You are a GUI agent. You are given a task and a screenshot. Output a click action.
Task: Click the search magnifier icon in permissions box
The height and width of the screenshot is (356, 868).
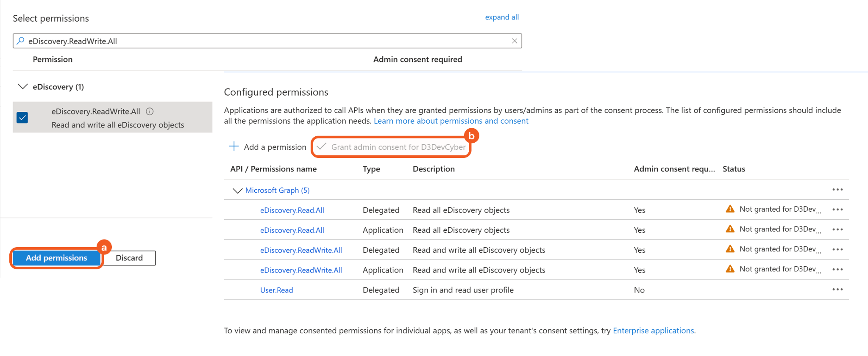tap(20, 41)
